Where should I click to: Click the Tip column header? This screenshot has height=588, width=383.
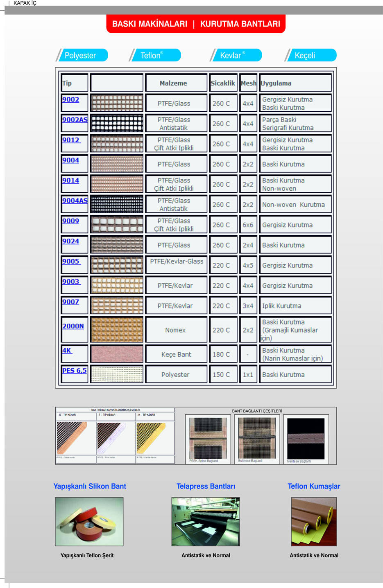[75, 83]
